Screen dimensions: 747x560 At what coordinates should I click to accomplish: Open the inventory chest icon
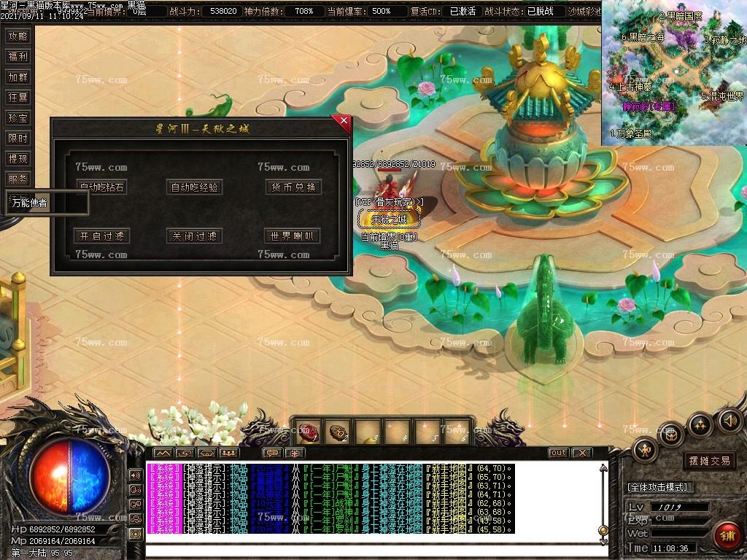point(671,435)
